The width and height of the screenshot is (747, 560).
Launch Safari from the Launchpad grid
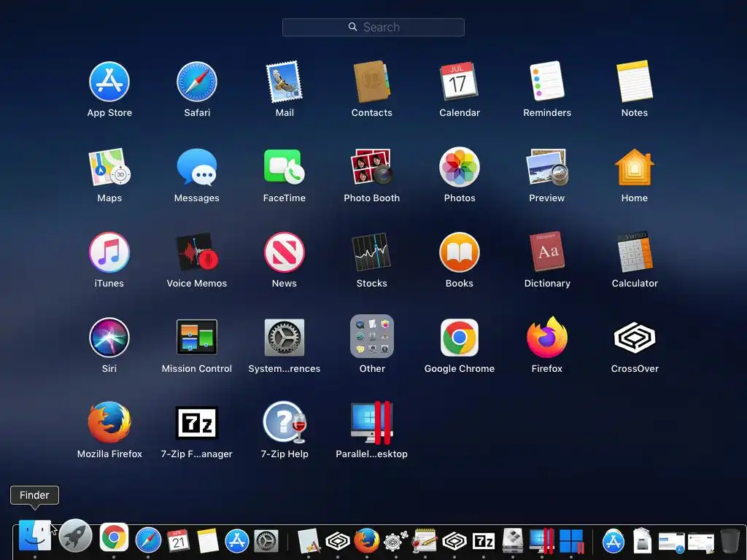197,82
